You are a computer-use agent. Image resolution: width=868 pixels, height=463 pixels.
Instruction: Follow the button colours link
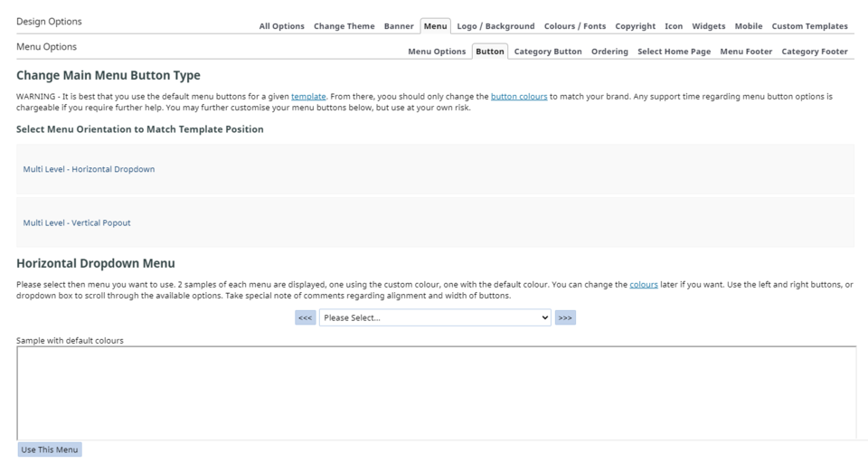(519, 96)
